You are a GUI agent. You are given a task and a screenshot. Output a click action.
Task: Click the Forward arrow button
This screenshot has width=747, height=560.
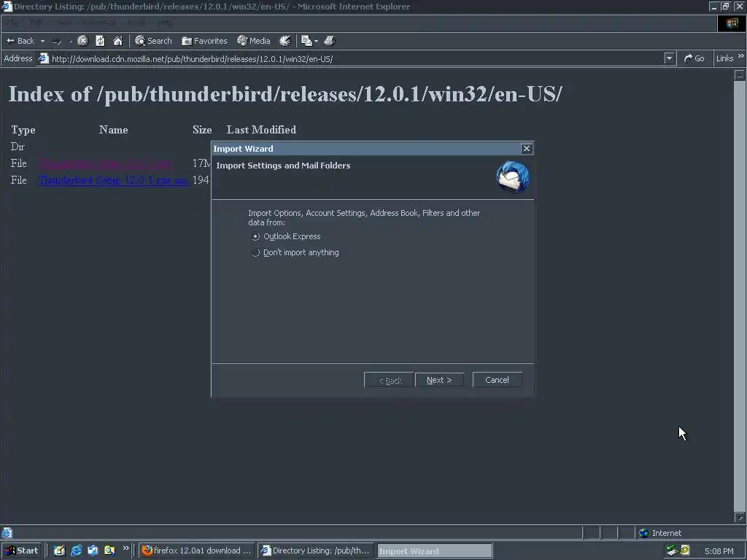click(x=57, y=42)
